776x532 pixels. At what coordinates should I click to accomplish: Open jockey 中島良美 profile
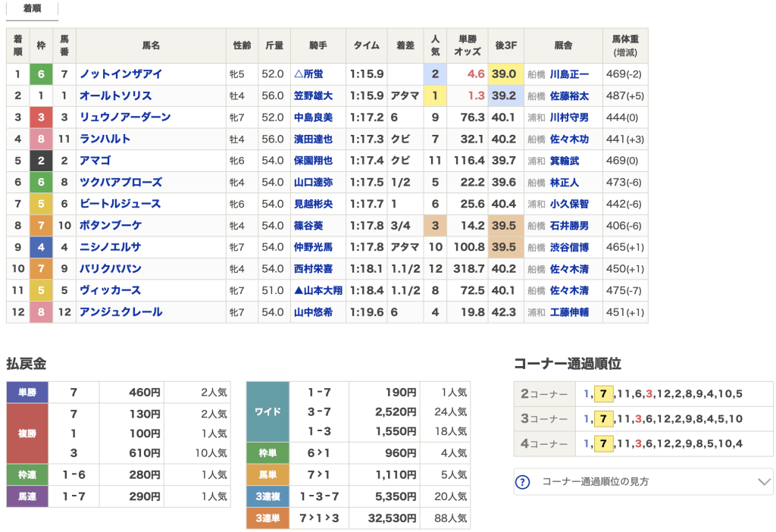click(313, 117)
